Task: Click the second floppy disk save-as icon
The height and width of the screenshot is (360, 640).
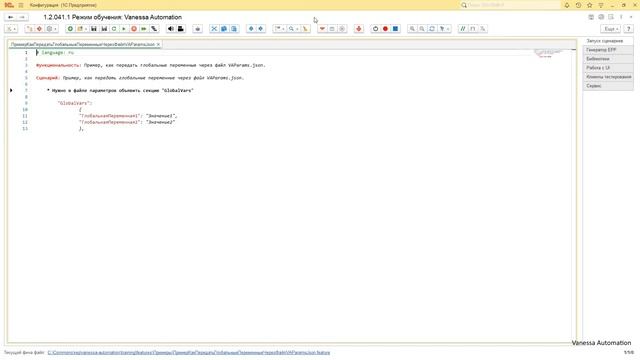Action: pyautogui.click(x=104, y=29)
